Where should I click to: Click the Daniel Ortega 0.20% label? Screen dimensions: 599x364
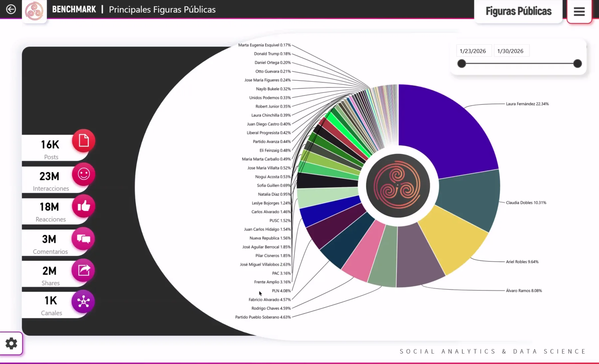click(273, 62)
